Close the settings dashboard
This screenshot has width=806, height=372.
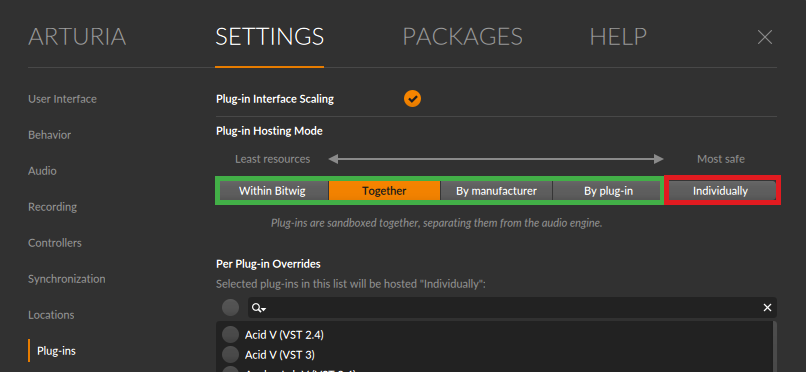[765, 37]
